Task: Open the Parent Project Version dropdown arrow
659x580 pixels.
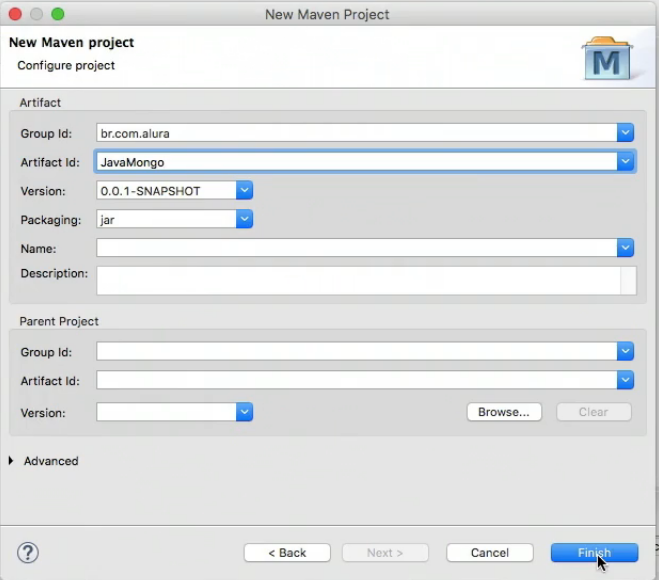Action: [244, 412]
